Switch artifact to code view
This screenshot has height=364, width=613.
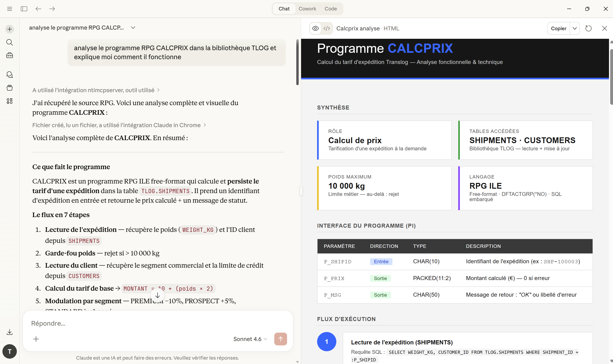(x=327, y=28)
